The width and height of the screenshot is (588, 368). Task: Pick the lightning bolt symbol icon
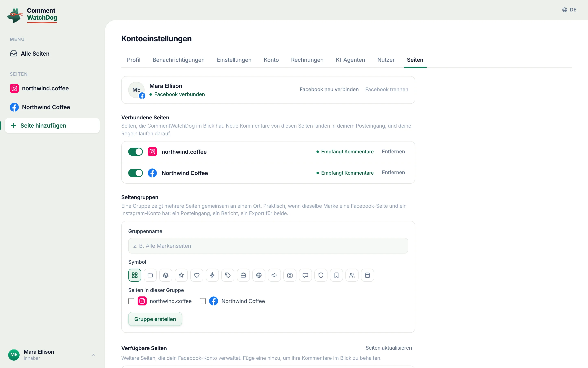point(212,275)
